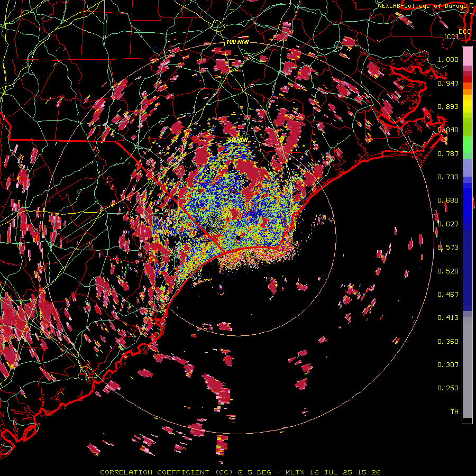Click the 0.360 color bar value

tap(448, 342)
